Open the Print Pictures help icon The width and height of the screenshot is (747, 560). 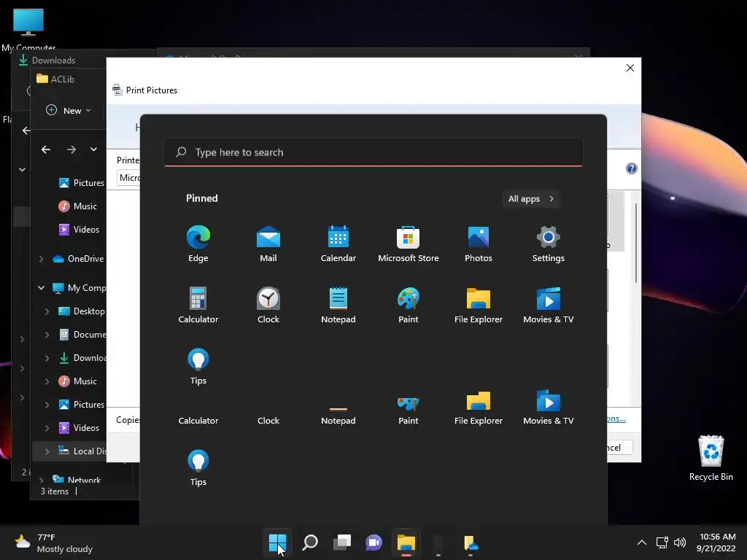click(631, 168)
